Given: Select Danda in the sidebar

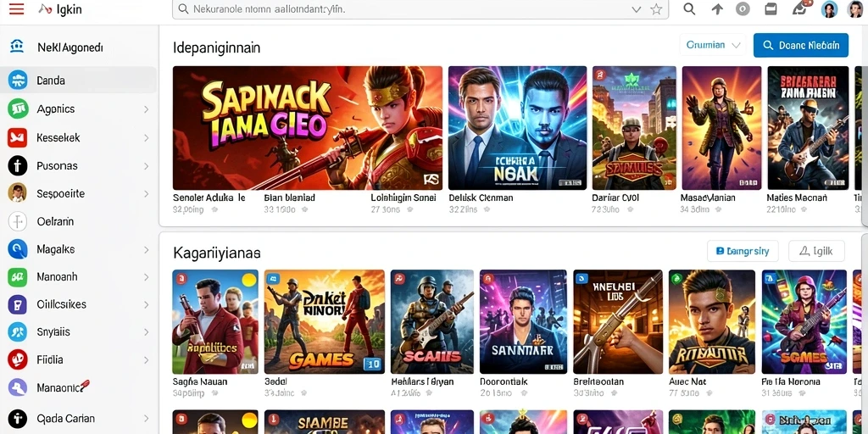Looking at the screenshot, I should [x=79, y=81].
